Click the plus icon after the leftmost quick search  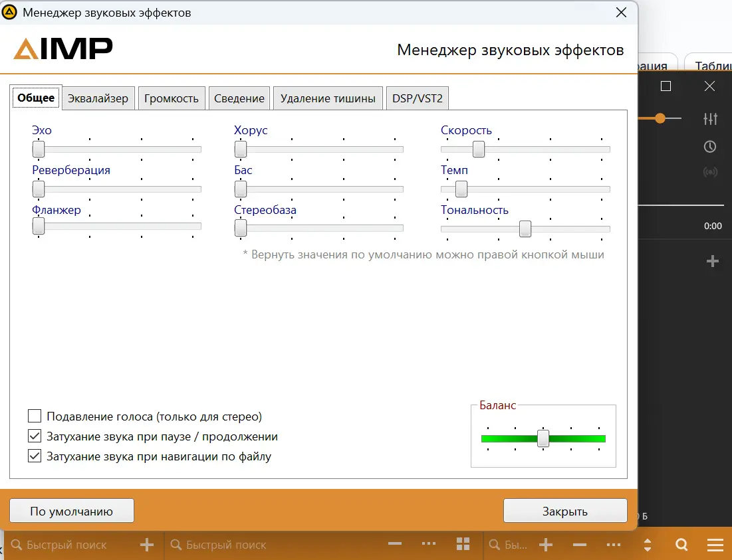[147, 545]
